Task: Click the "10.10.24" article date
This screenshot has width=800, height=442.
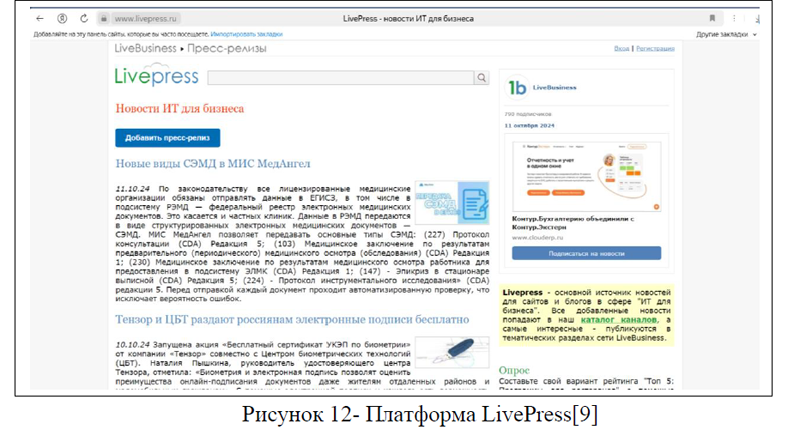Action: pyautogui.click(x=133, y=345)
